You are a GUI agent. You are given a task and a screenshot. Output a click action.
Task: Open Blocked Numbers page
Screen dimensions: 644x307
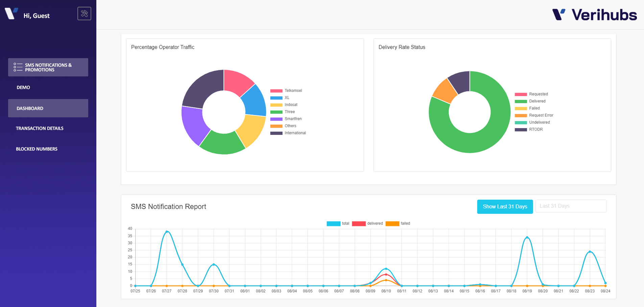click(37, 149)
